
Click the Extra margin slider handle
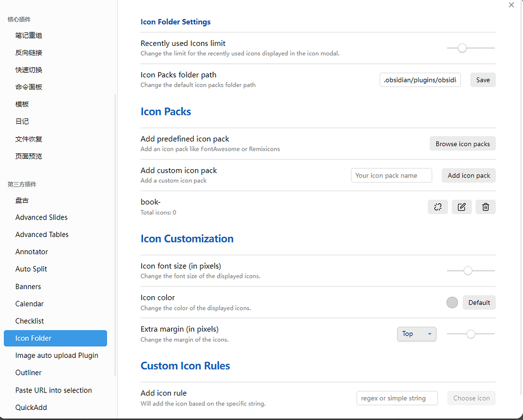[471, 334]
